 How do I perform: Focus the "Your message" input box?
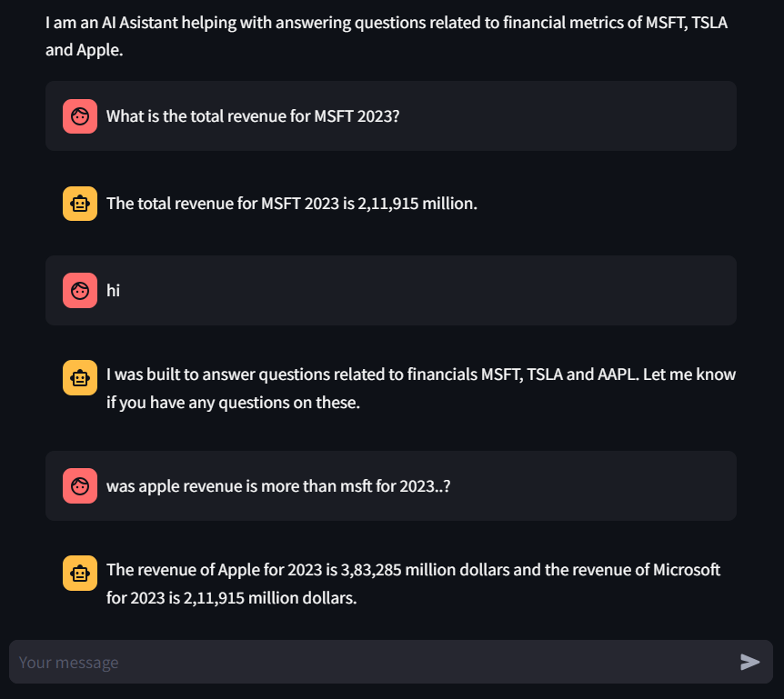(373, 662)
